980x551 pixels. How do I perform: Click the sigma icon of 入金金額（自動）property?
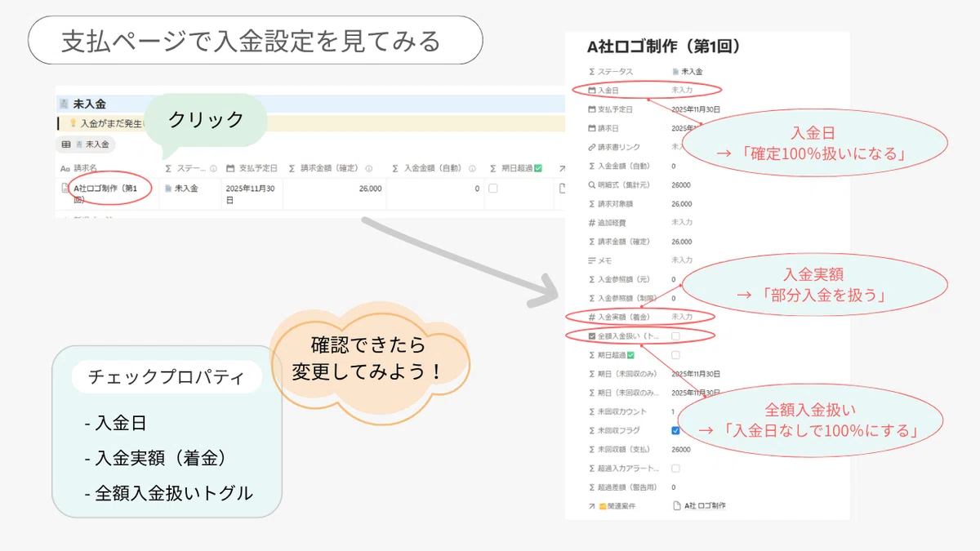click(592, 166)
